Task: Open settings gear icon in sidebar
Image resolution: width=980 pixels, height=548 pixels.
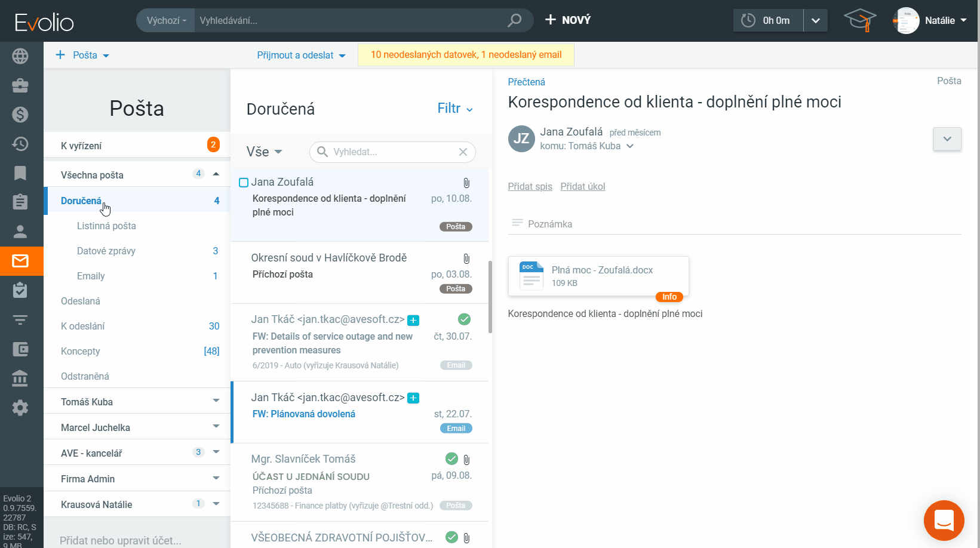Action: (x=20, y=408)
